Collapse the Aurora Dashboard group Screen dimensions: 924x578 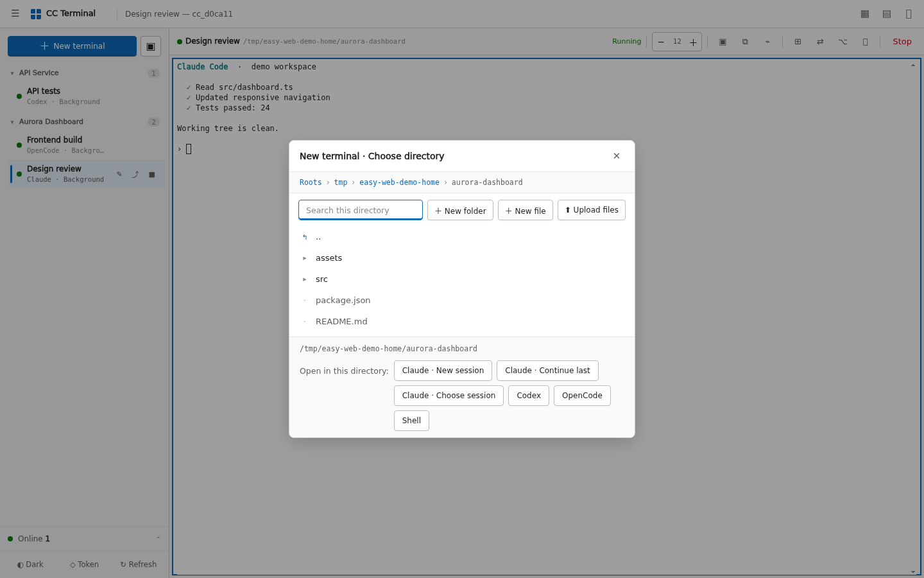(x=12, y=122)
